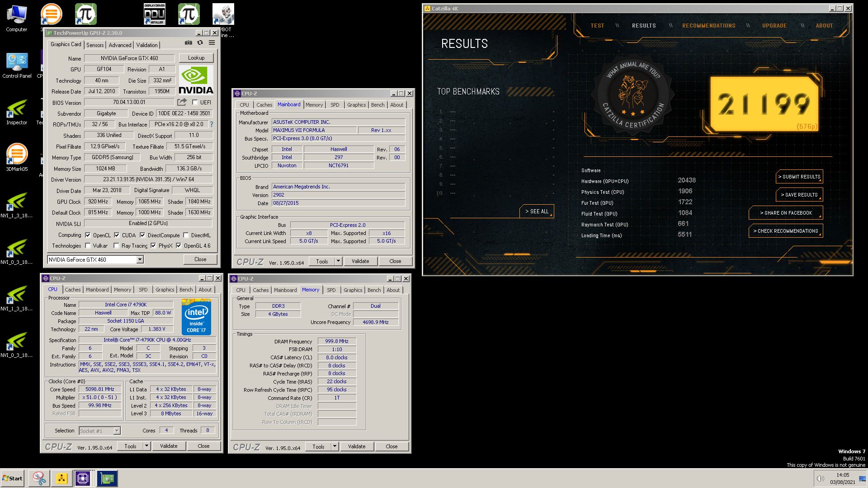Open Tools dropdown arrow in Mainboard CPU-Z window
The height and width of the screenshot is (488, 868).
(338, 261)
